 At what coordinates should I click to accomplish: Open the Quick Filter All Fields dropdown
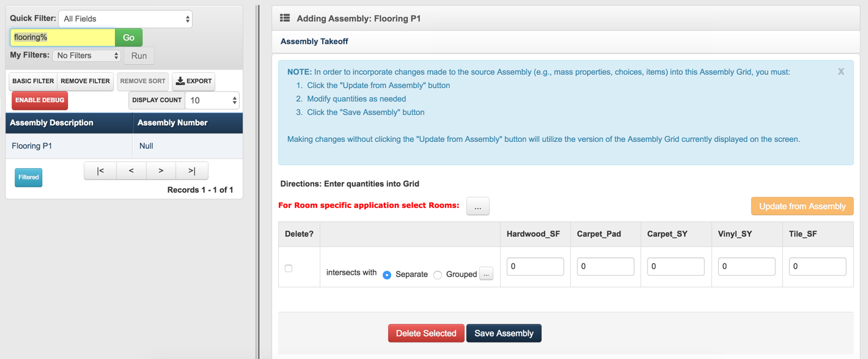pyautogui.click(x=125, y=18)
